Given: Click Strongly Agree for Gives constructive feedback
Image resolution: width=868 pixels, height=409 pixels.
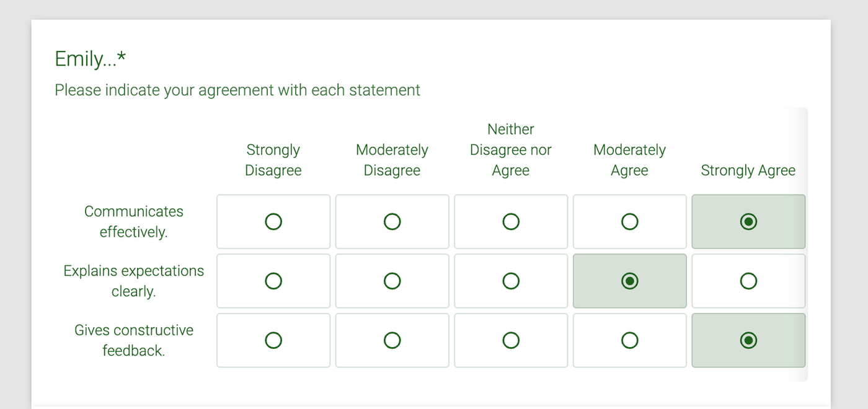Looking at the screenshot, I should point(748,340).
